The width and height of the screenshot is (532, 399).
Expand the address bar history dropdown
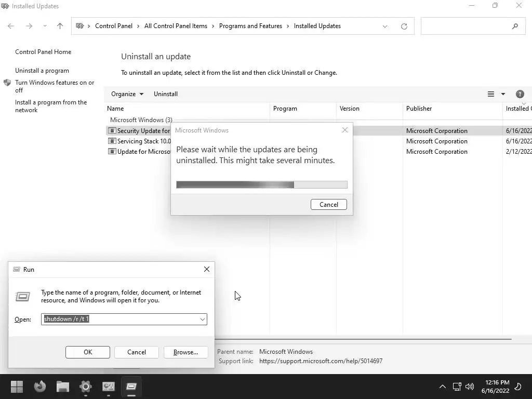[x=385, y=26]
